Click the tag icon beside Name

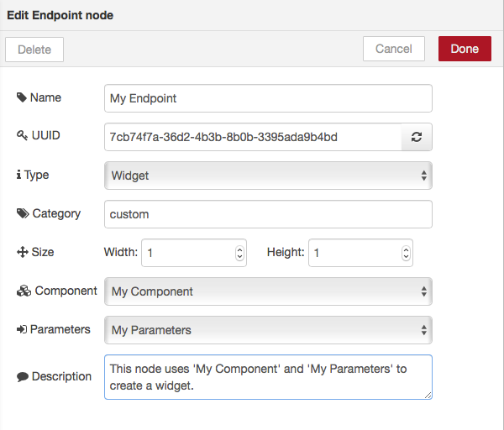pos(22,97)
